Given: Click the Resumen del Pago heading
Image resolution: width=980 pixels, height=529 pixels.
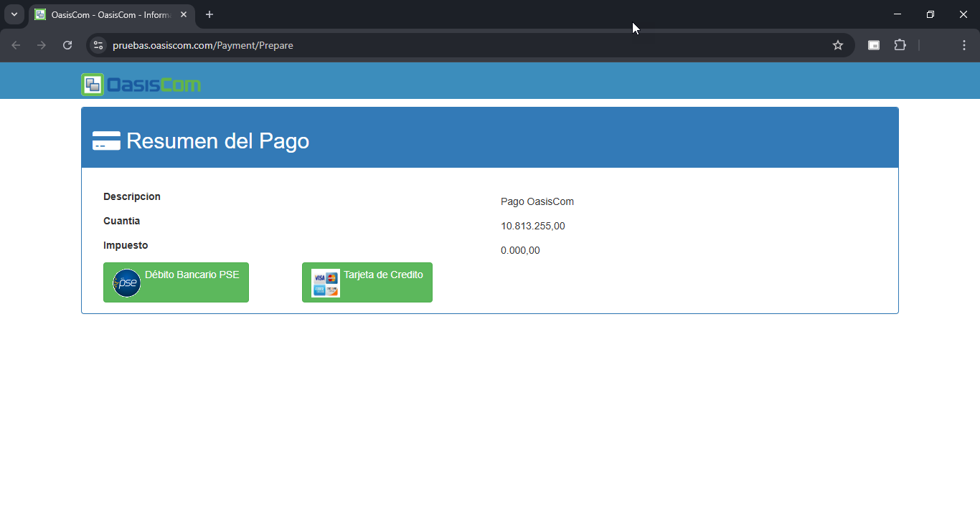Looking at the screenshot, I should [x=217, y=141].
